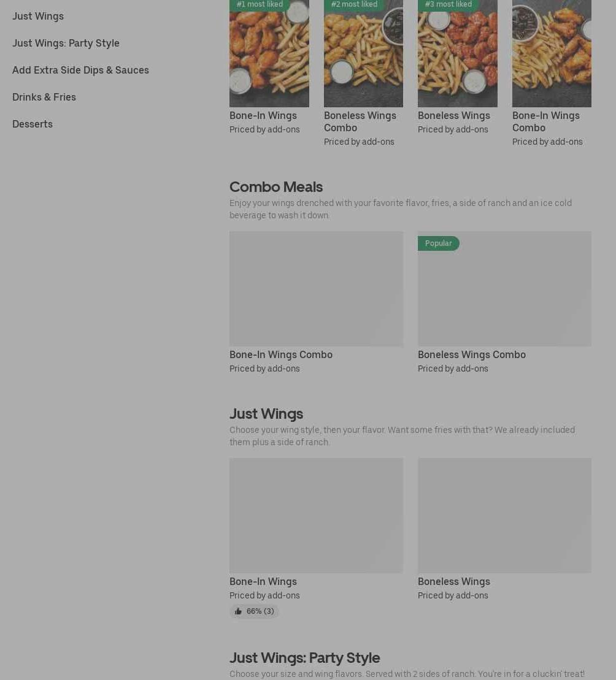
Task: Select Bone-In Wings title under Just Wings
Action: pos(263,581)
